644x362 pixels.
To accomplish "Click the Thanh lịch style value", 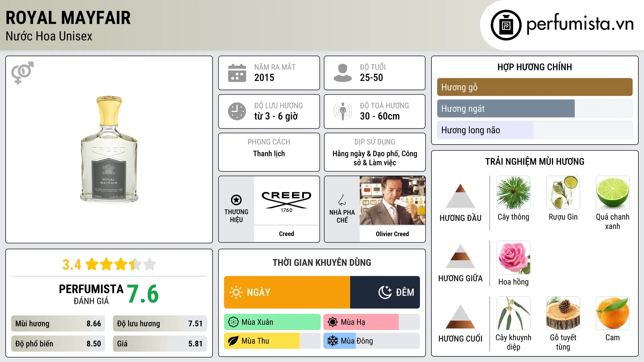I will [x=269, y=154].
